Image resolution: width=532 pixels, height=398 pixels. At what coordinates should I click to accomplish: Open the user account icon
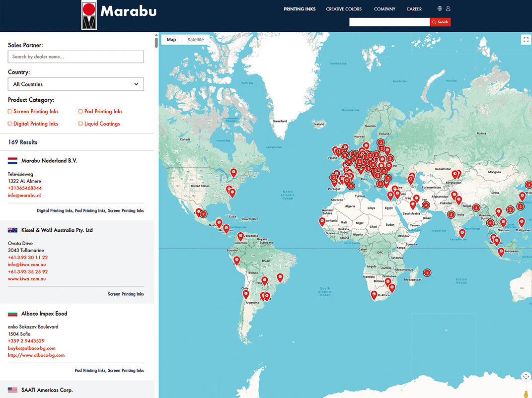(448, 8)
